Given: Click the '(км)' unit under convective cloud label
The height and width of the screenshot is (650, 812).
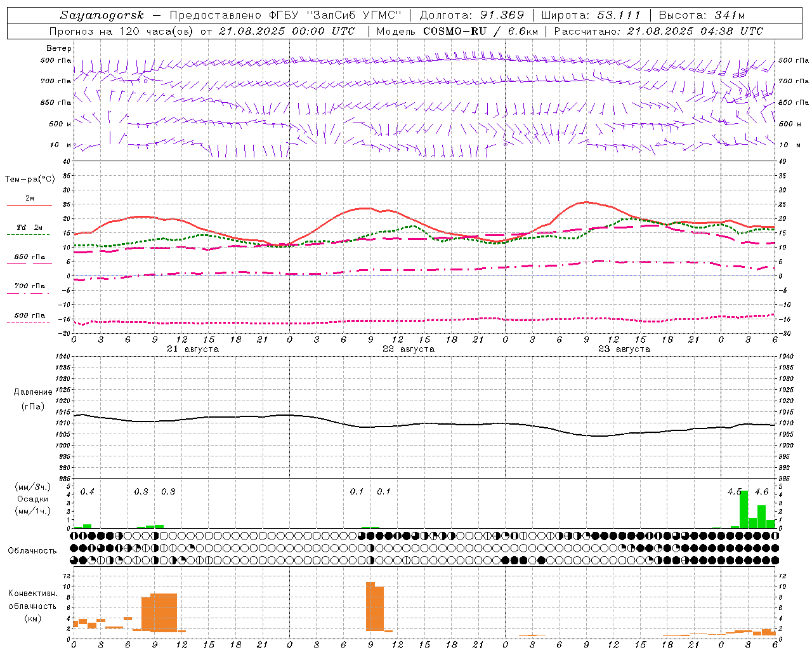Looking at the screenshot, I should tap(33, 618).
